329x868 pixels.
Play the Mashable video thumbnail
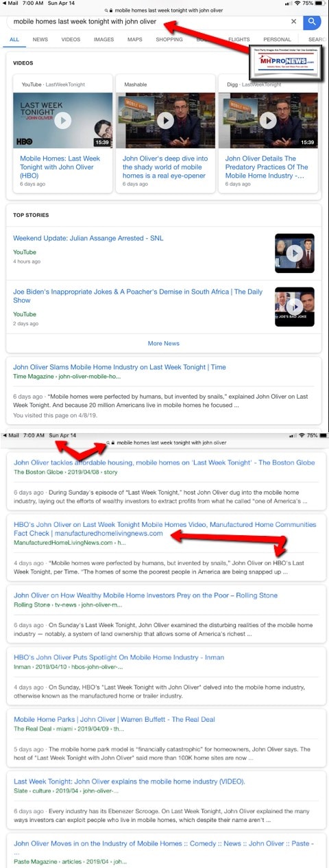click(165, 120)
